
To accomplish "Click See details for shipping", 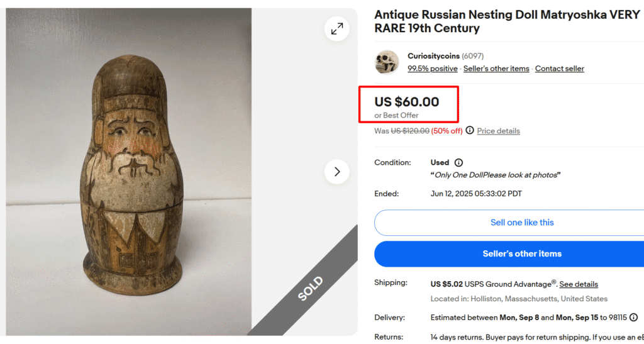I will (579, 284).
